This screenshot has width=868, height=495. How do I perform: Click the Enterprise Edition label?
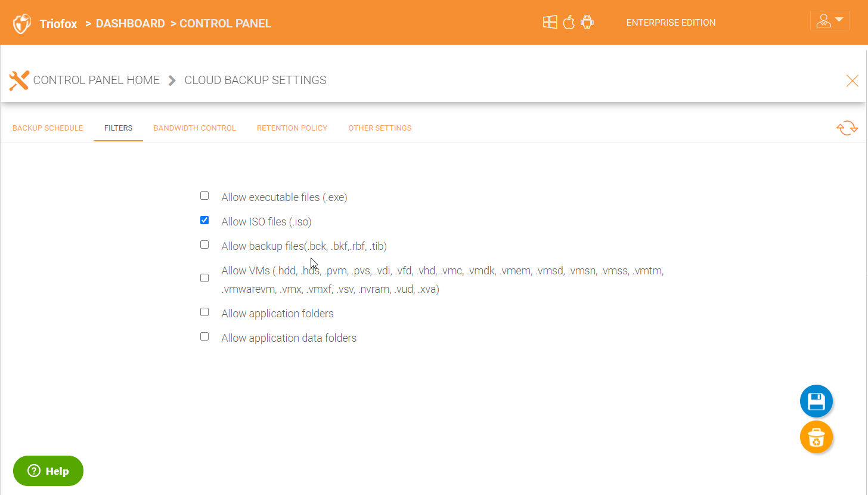click(x=671, y=23)
